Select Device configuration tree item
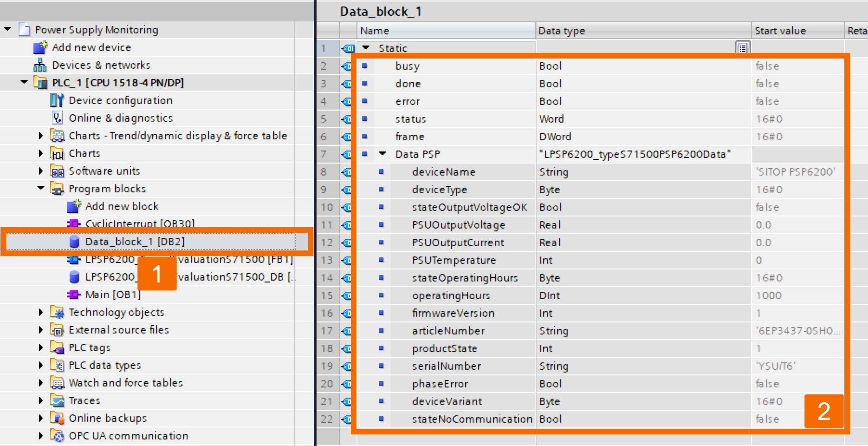Viewport: 868px width, 446px height. 120,100
